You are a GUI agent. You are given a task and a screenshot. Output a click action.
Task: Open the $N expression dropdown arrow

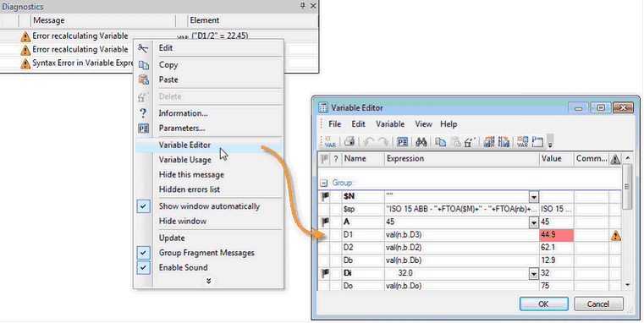[x=533, y=197]
